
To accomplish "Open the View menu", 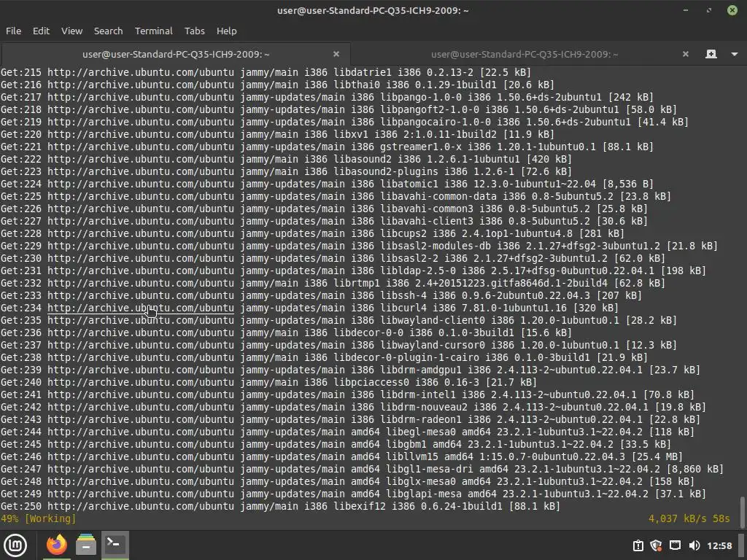I will click(x=72, y=31).
